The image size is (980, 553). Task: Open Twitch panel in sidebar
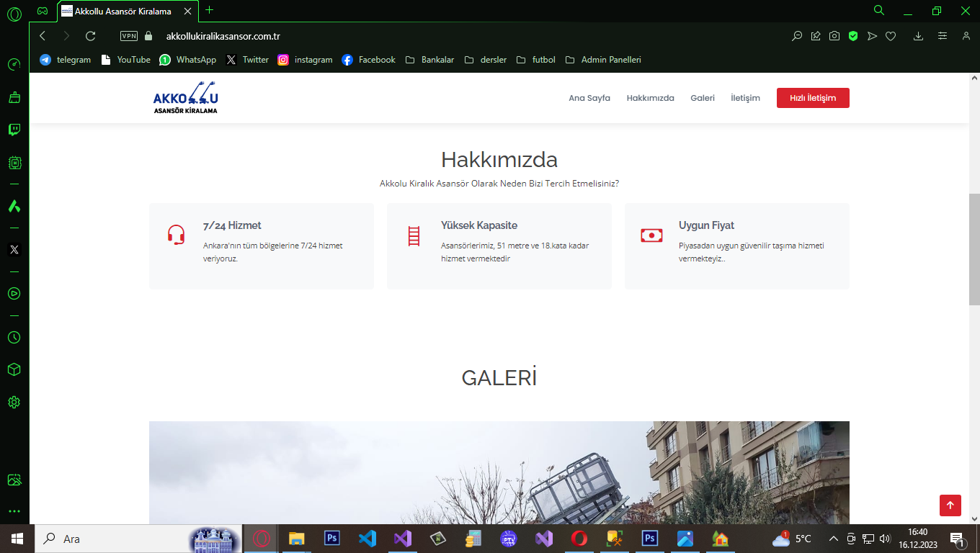pos(14,130)
